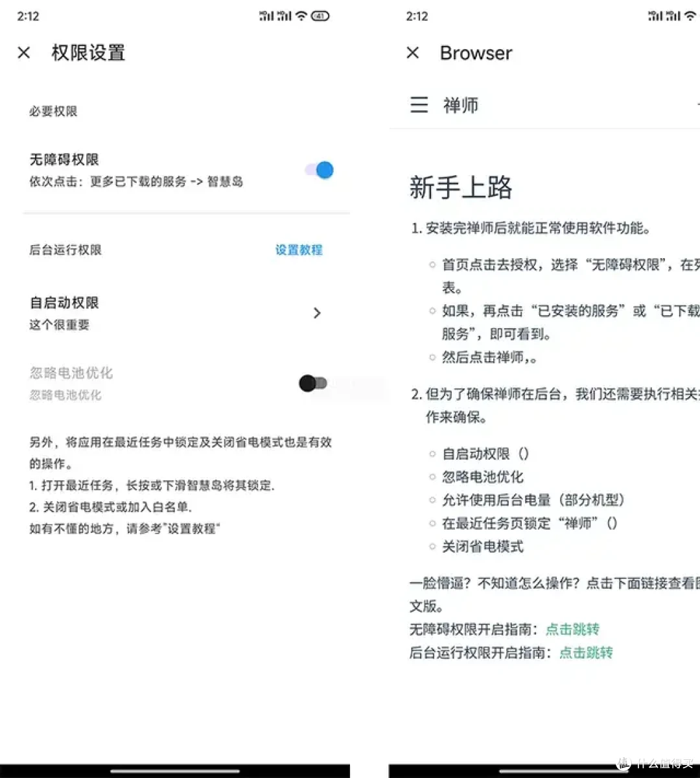The height and width of the screenshot is (778, 700).
Task: Tap the 自启动权限 row label
Action: click(64, 303)
